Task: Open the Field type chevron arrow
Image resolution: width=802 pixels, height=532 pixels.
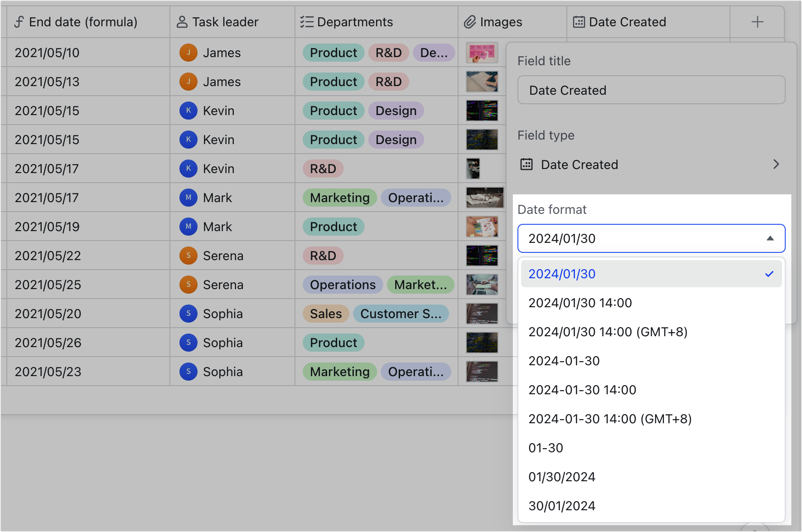Action: pyautogui.click(x=776, y=164)
